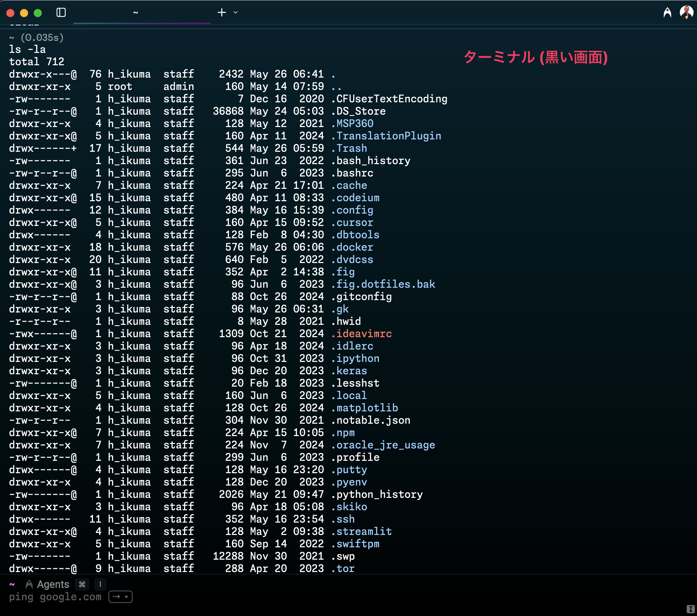
Task: Click the .profile file name
Action: pos(355,457)
